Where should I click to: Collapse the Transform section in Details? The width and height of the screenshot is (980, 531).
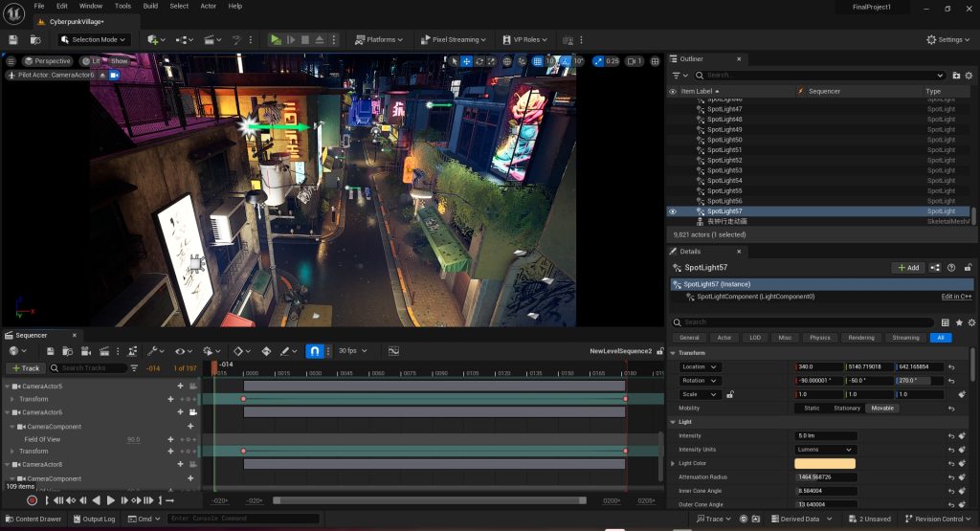(674, 353)
